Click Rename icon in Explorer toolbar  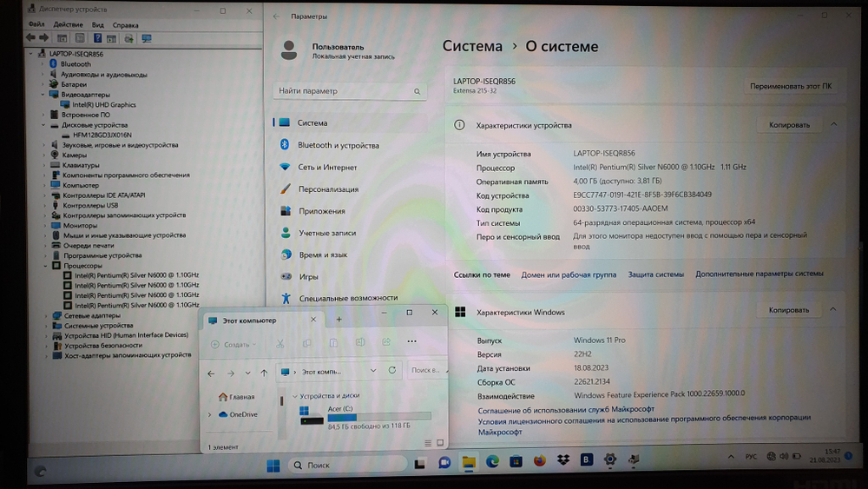[x=360, y=342]
